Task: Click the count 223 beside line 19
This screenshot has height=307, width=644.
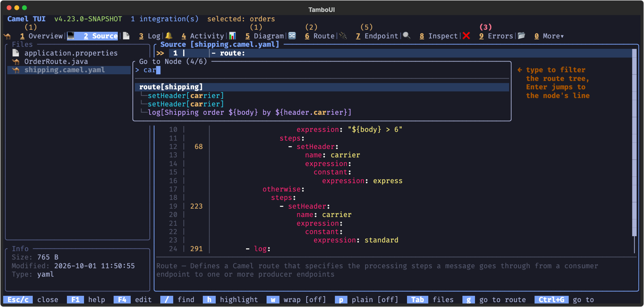Action: 196,206
